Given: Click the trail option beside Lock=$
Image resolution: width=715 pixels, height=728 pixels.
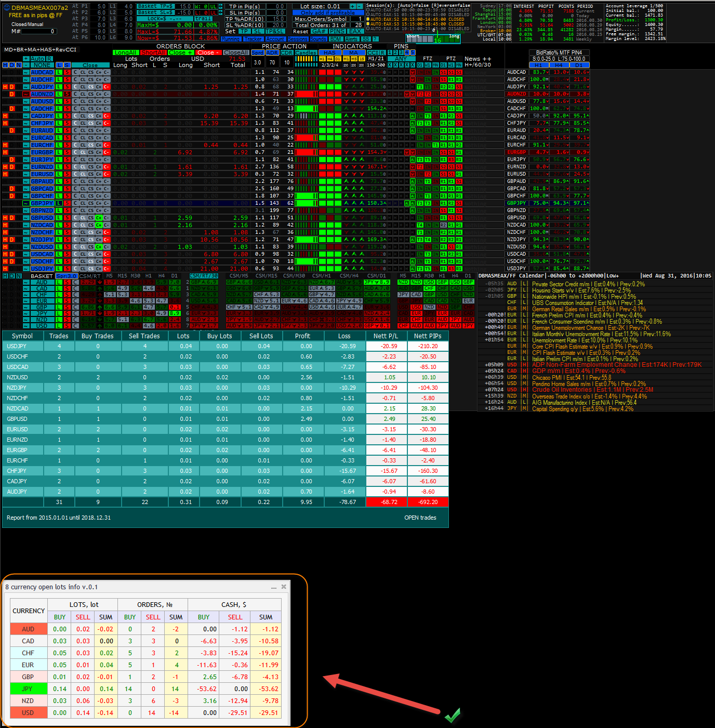Looking at the screenshot, I should coord(203,19).
